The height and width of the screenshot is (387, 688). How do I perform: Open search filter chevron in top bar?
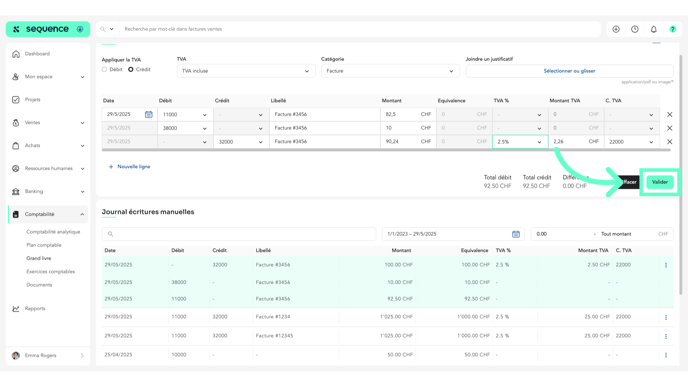(x=111, y=29)
